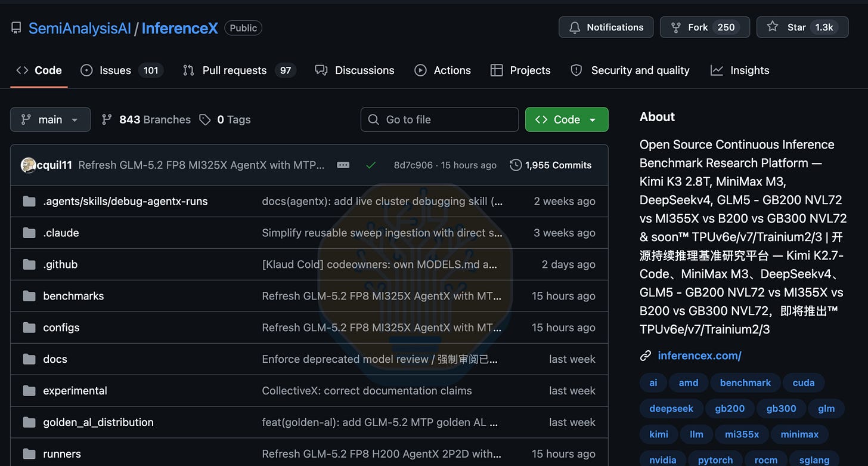Open commit 'CollectiveX: correct documentation claims'
The height and width of the screenshot is (466, 868).
[367, 391]
